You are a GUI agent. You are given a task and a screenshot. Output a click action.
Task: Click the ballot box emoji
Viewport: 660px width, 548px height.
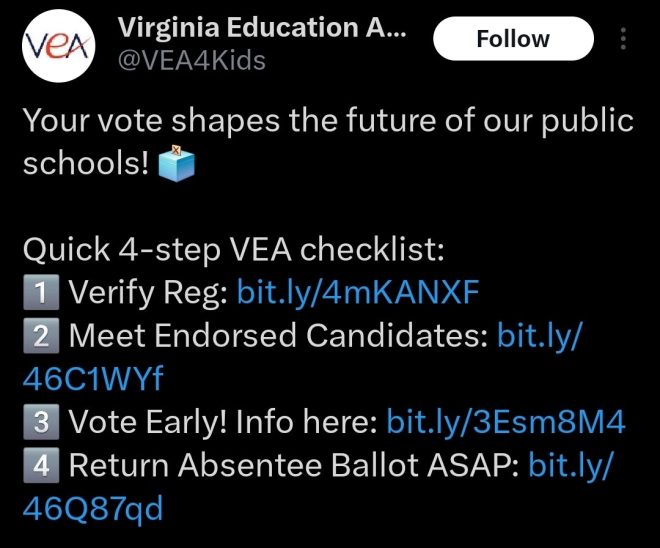pyautogui.click(x=176, y=163)
